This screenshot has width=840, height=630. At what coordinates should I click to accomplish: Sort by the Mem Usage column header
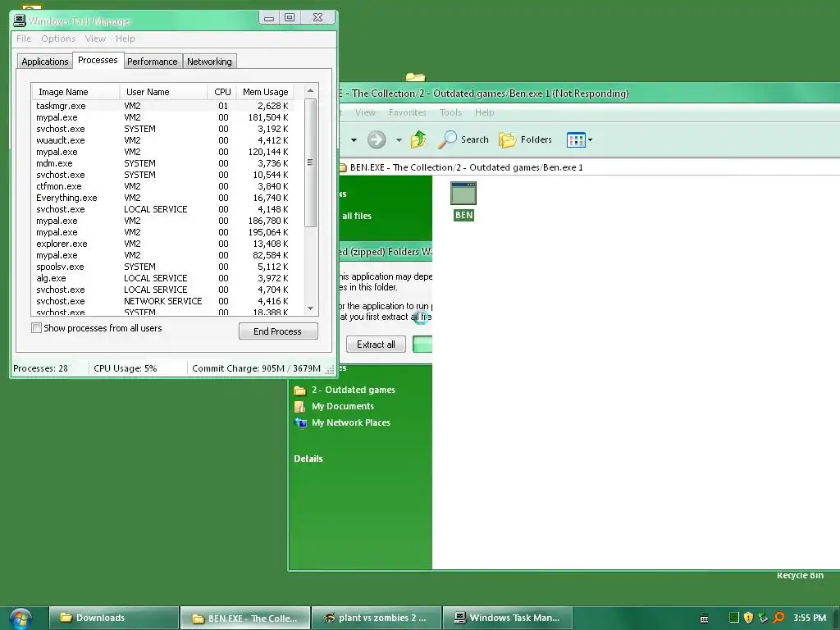[x=265, y=92]
